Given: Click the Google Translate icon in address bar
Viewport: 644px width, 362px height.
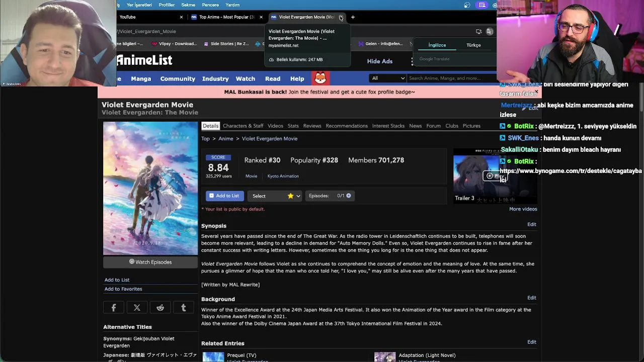Looking at the screenshot, I should (490, 31).
